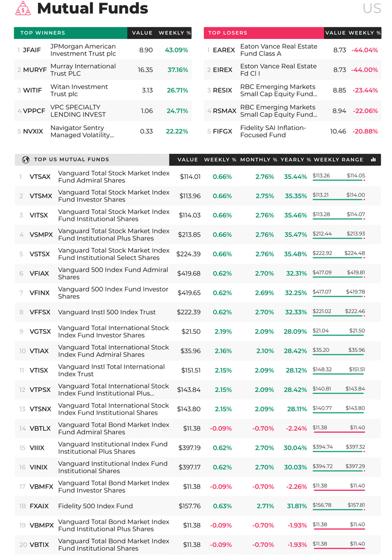Image resolution: width=392 pixels, height=560 pixels.
Task: Open the VBTIX ticker in last row
Action: tap(39, 544)
